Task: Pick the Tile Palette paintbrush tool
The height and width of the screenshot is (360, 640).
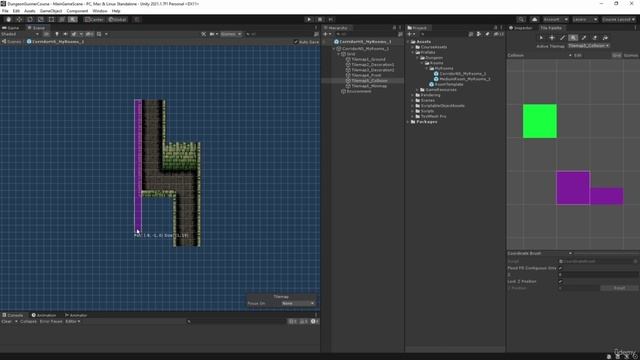Action: [x=562, y=38]
